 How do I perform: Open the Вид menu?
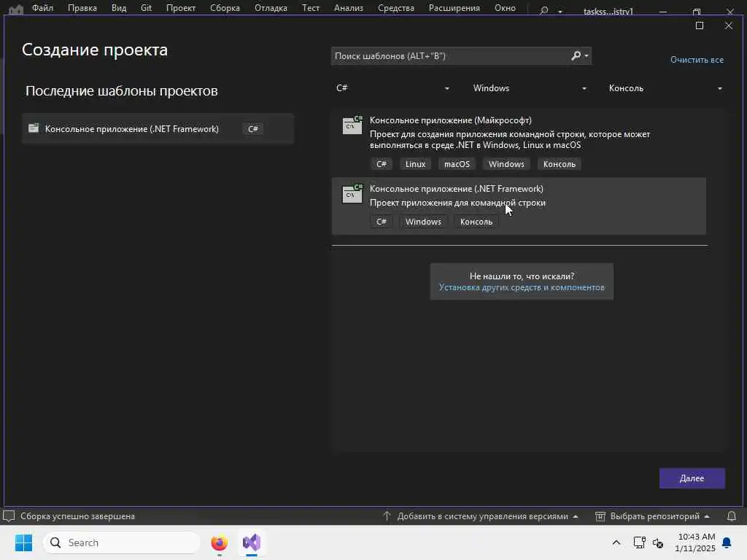(x=119, y=8)
